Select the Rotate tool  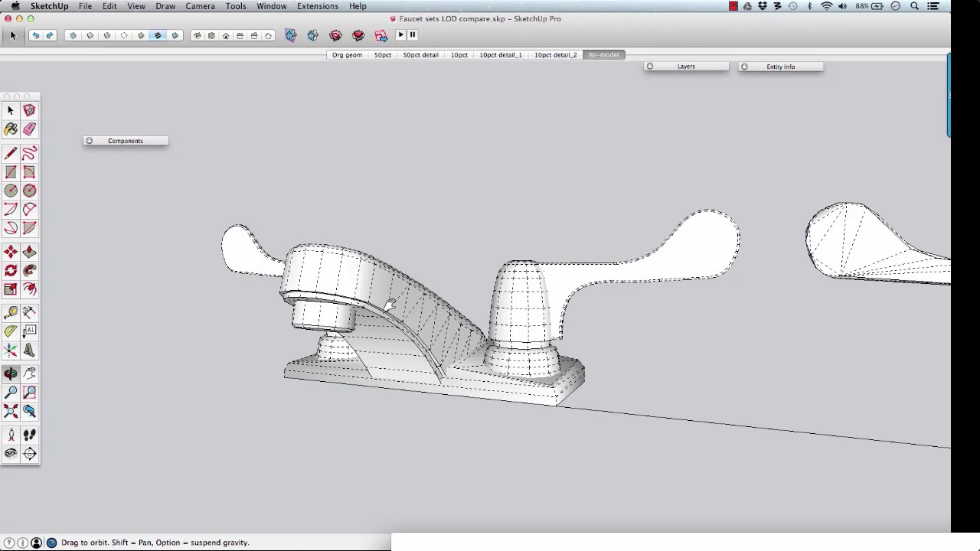pyautogui.click(x=11, y=271)
